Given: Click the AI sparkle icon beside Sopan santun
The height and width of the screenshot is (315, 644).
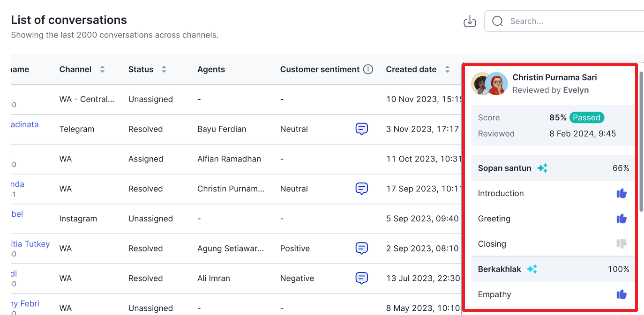Looking at the screenshot, I should (x=542, y=168).
